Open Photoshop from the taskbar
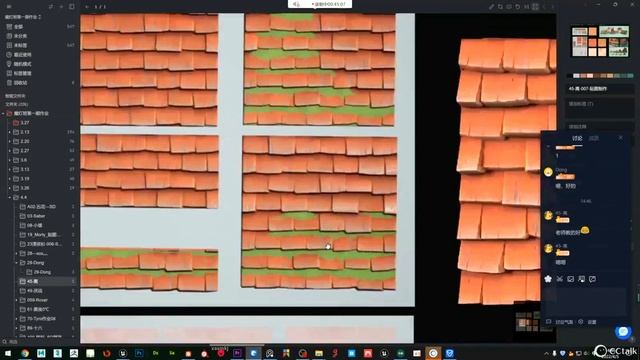 coord(139,353)
